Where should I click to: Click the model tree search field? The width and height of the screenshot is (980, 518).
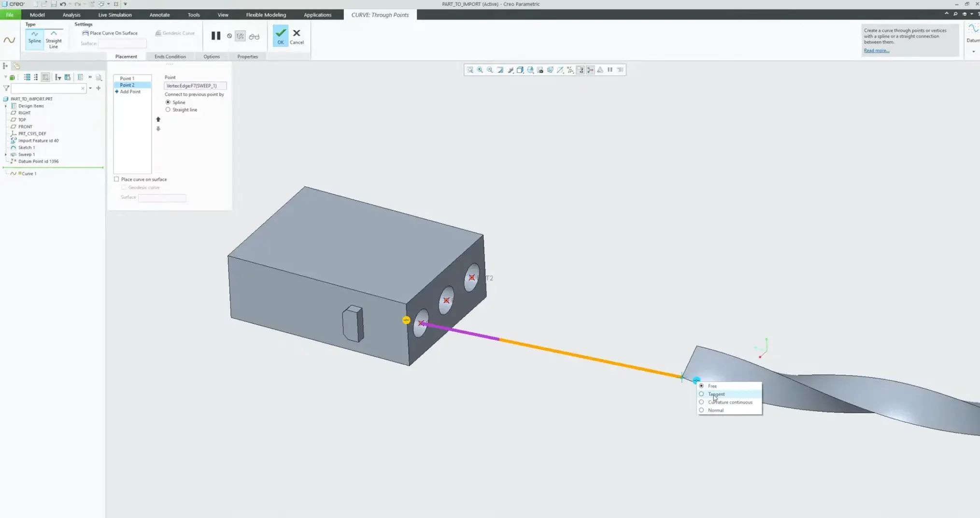[x=48, y=88]
